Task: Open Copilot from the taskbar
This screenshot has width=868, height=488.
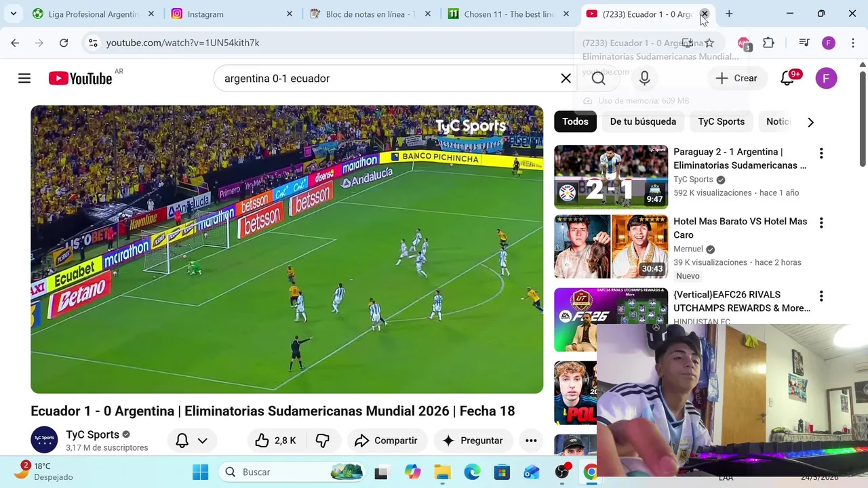Action: (x=412, y=472)
